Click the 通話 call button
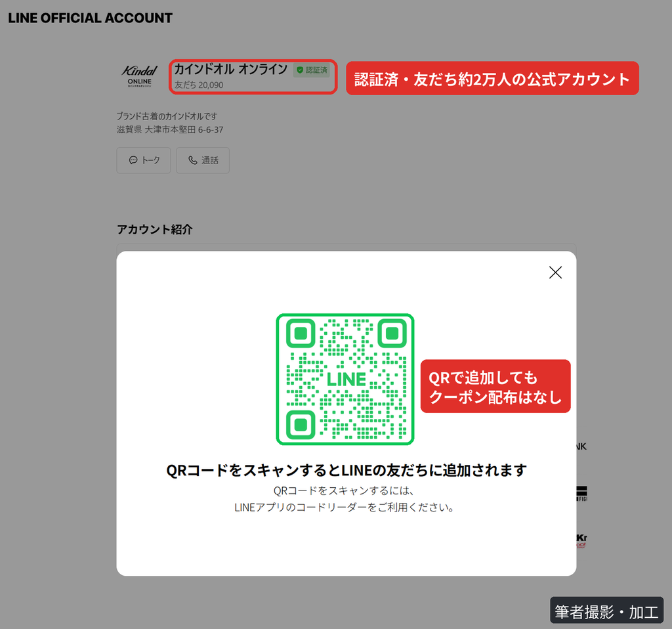 (203, 160)
